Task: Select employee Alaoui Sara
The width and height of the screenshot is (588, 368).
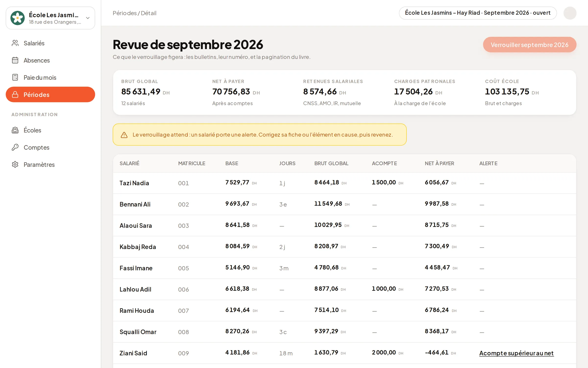Action: pos(136,226)
